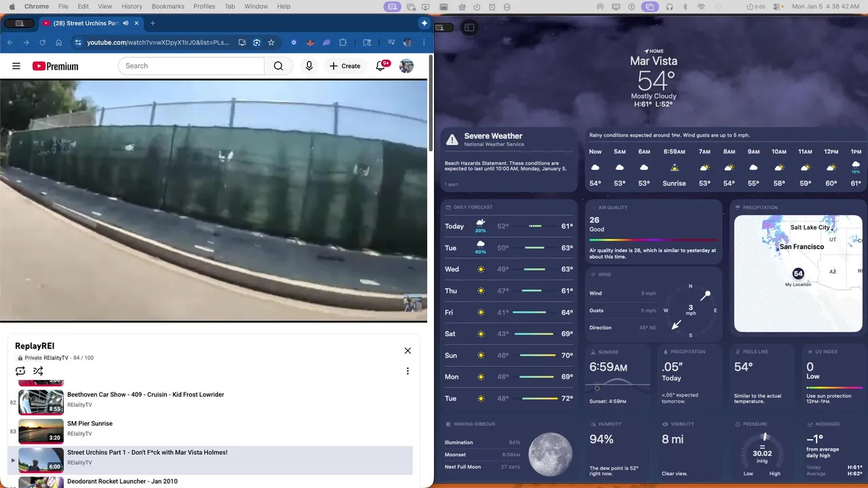Go back with Chrome's back arrow
Screen dimensions: 868x488
coord(10,43)
